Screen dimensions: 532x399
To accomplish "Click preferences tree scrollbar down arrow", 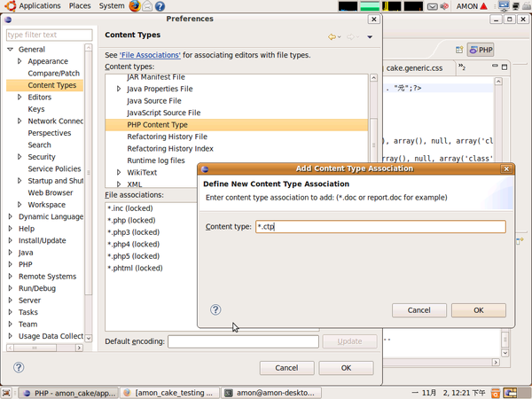I will click(88, 338).
